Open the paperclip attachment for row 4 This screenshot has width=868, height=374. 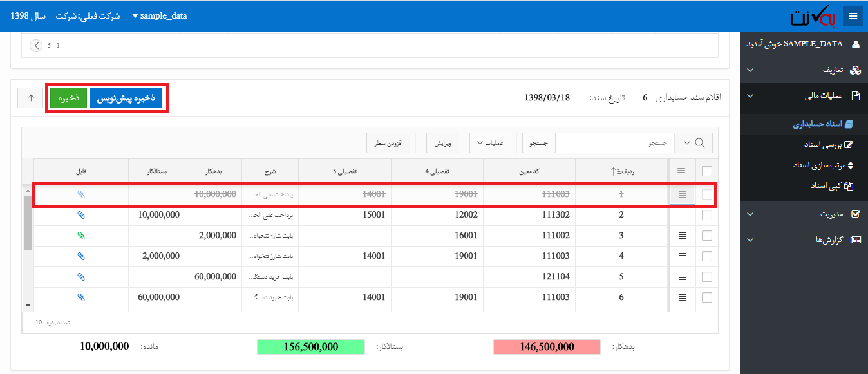point(81,256)
